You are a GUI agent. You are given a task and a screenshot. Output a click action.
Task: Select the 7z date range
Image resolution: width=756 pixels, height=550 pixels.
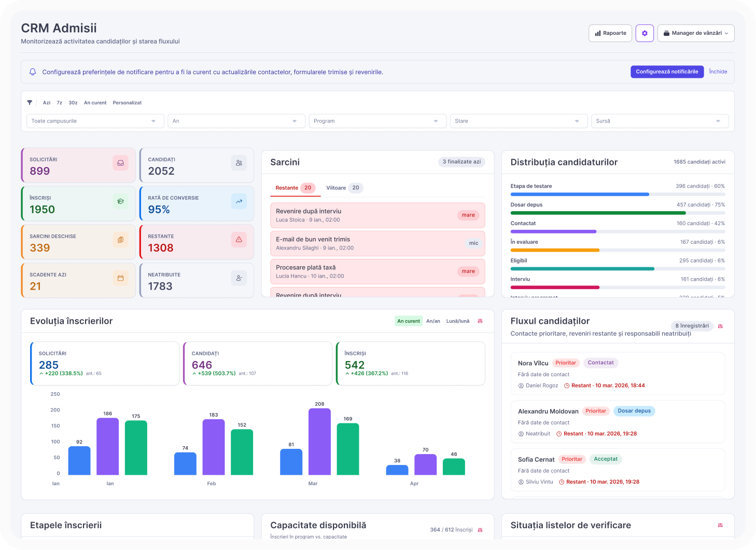[60, 103]
